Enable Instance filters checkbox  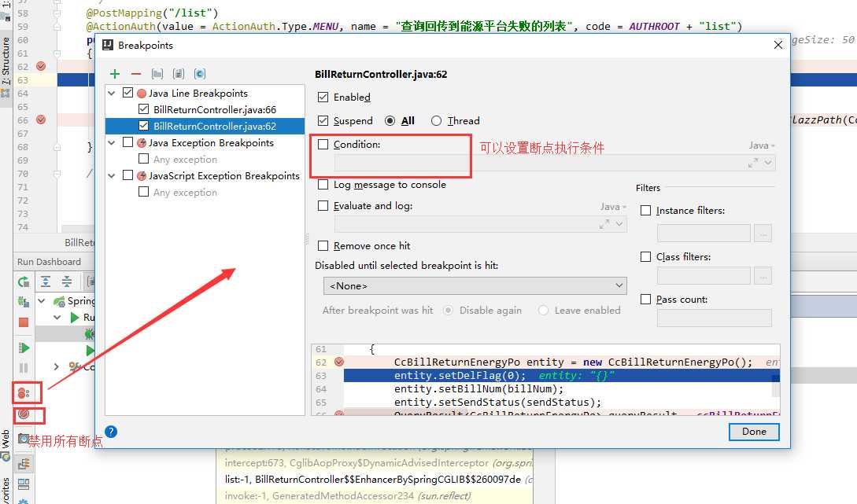pos(645,210)
